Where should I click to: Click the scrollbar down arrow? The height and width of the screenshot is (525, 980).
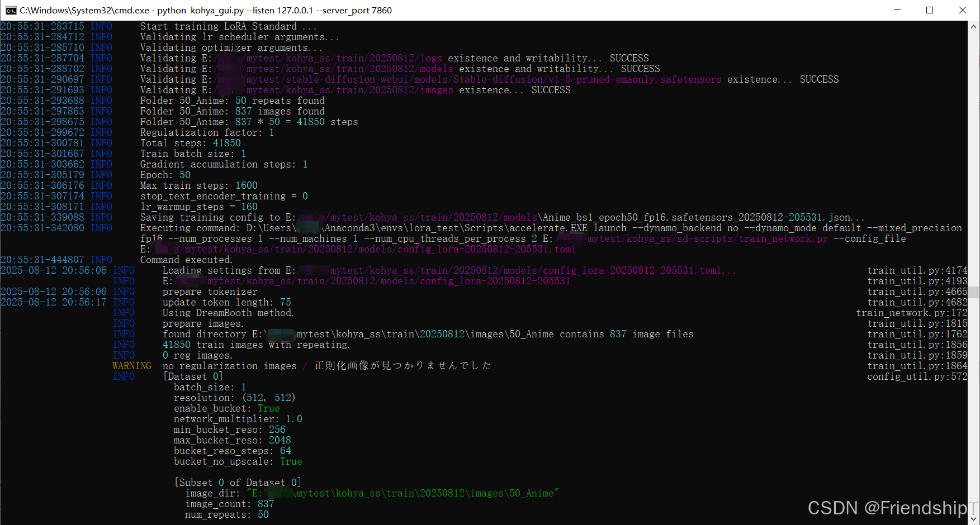tap(973, 519)
